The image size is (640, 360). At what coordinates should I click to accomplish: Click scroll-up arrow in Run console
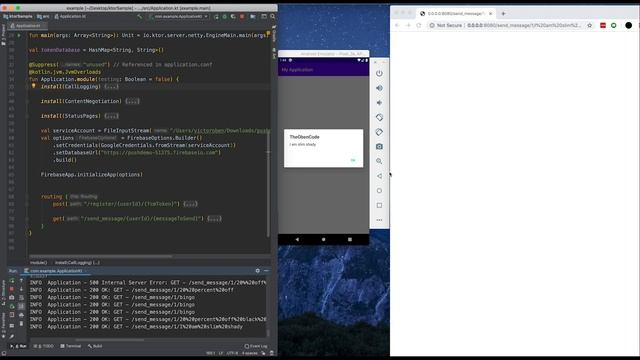21,281
